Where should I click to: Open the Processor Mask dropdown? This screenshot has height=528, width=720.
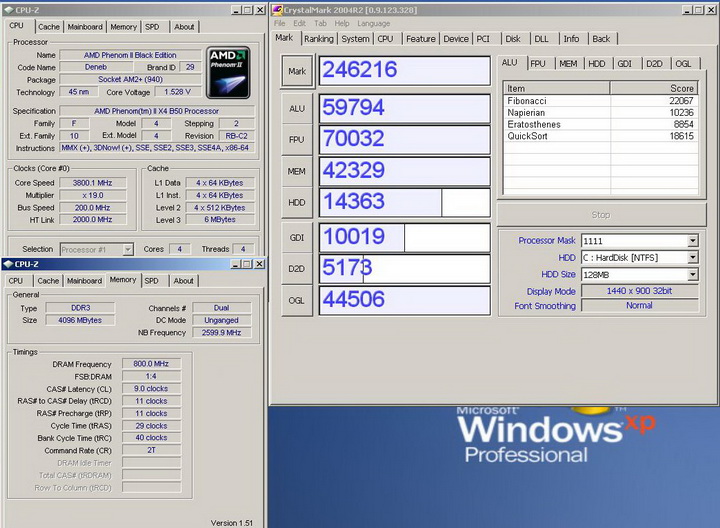pos(693,241)
